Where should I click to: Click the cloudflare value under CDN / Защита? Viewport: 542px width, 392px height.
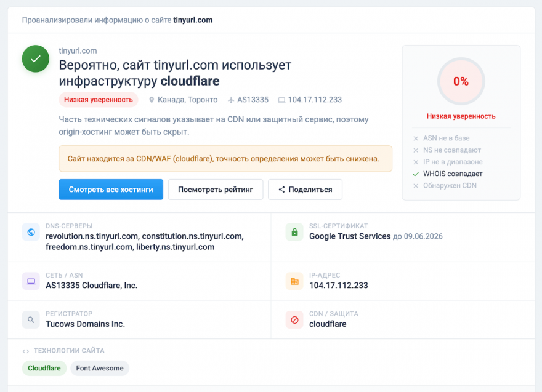click(328, 324)
